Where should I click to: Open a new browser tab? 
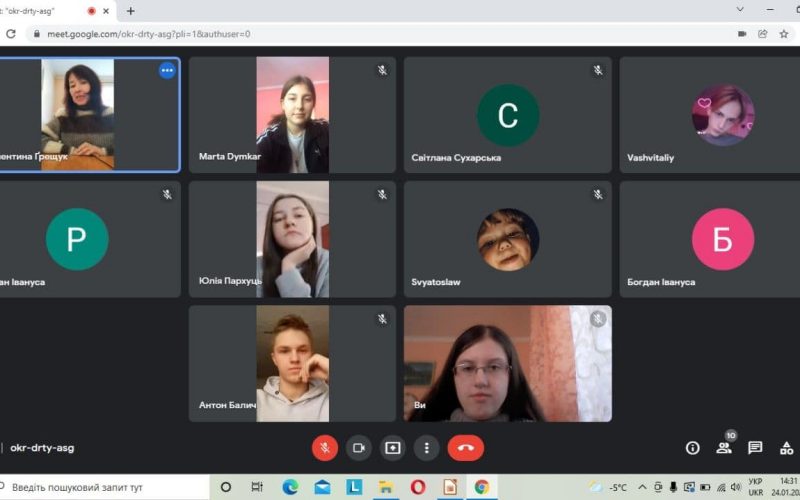coord(130,11)
